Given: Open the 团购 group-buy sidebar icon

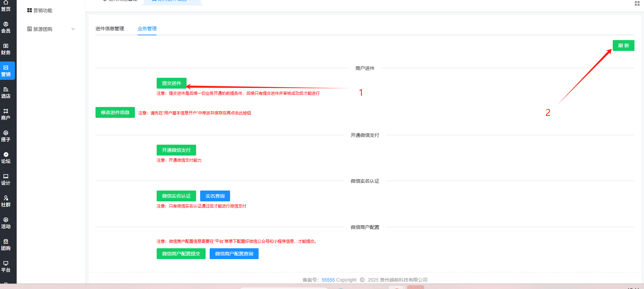Looking at the screenshot, I should point(6,245).
